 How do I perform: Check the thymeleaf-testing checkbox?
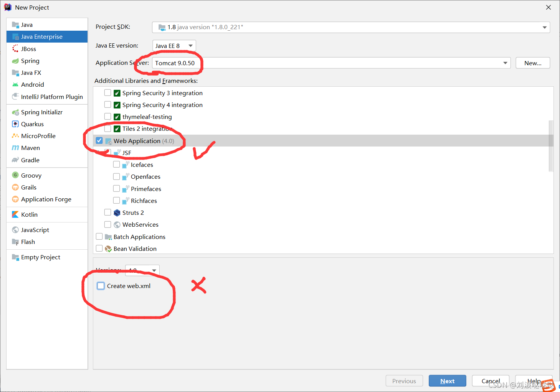pyautogui.click(x=107, y=117)
